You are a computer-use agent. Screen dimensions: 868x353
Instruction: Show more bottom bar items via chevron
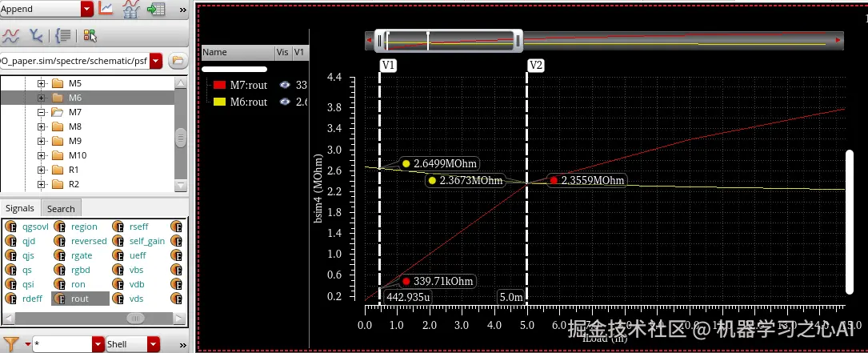click(182, 344)
